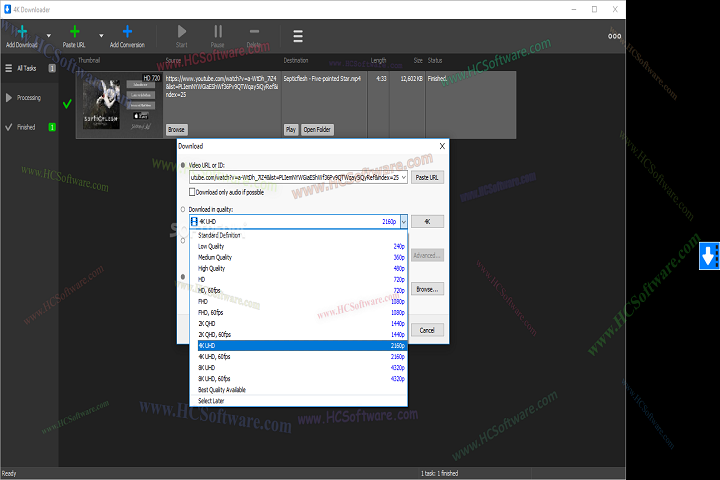Image resolution: width=720 pixels, height=480 pixels.
Task: Choose 2K QHD 1440p option
Action: (x=298, y=323)
